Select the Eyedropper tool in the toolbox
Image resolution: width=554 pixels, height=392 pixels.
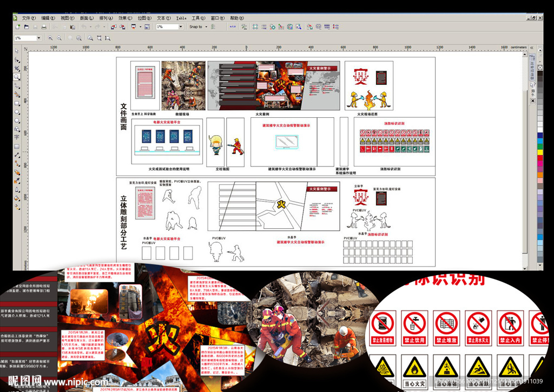click(x=17, y=181)
